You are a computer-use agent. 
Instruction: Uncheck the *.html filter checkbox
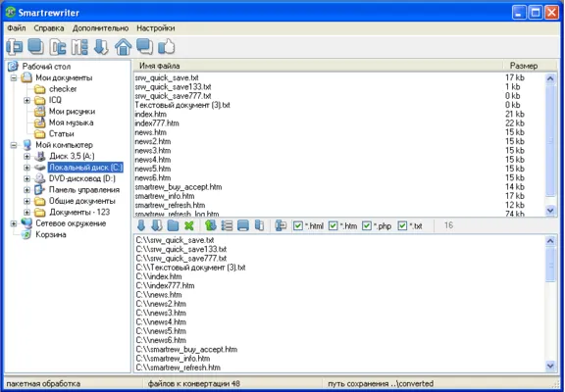coord(298,225)
